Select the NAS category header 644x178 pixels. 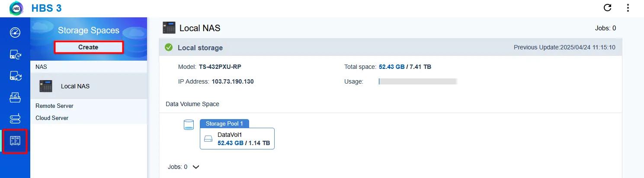(42, 67)
